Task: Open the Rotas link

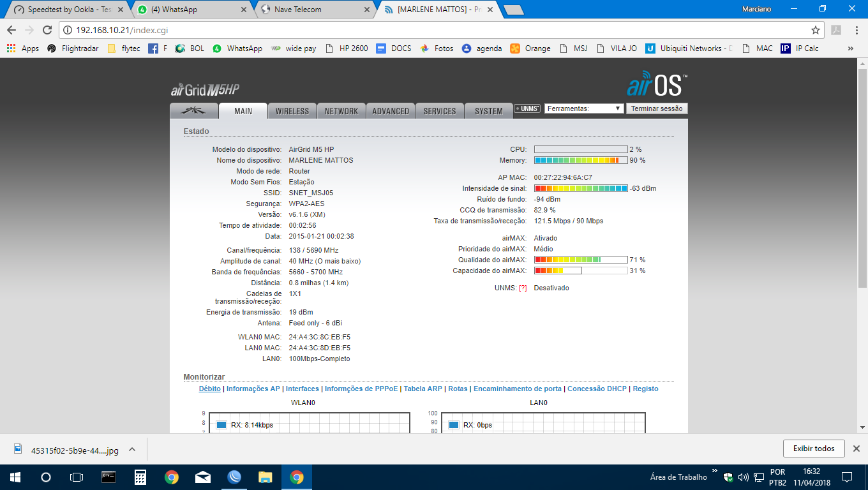Action: (458, 389)
